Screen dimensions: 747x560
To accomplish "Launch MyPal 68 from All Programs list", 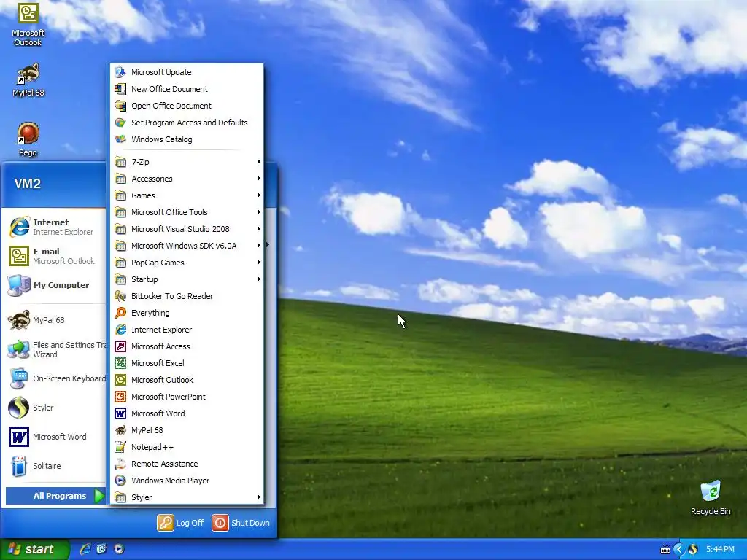I will 186,430.
